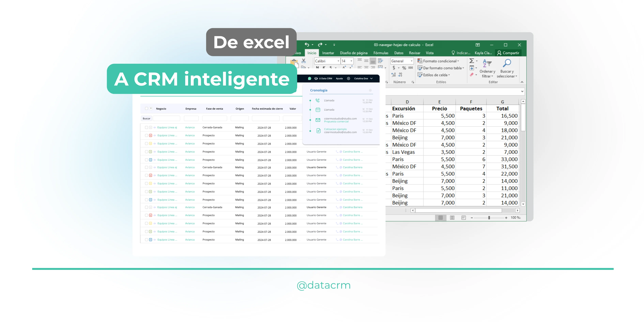Click the Excel zoom slider handle
The image size is (644, 322).
pos(489,218)
